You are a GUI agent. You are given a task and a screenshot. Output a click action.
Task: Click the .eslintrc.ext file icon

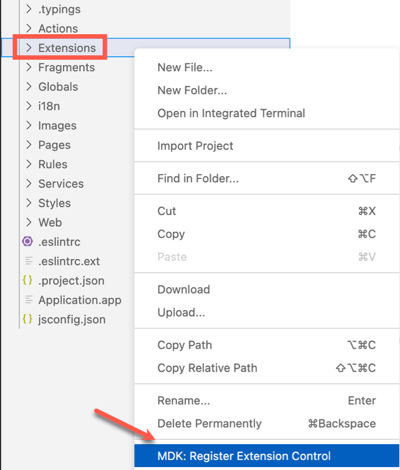[29, 261]
